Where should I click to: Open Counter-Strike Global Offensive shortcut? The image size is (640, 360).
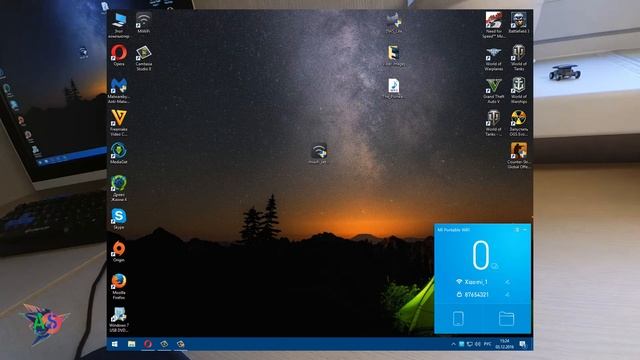519,156
